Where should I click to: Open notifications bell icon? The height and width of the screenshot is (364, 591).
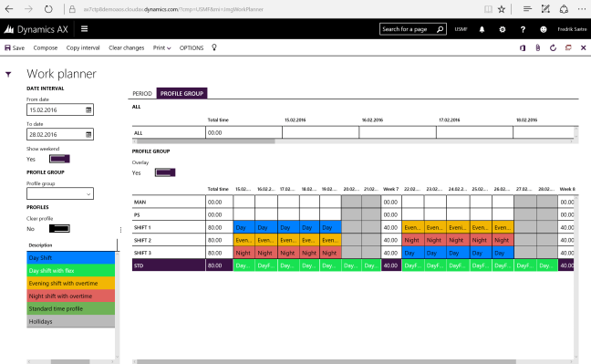[482, 29]
